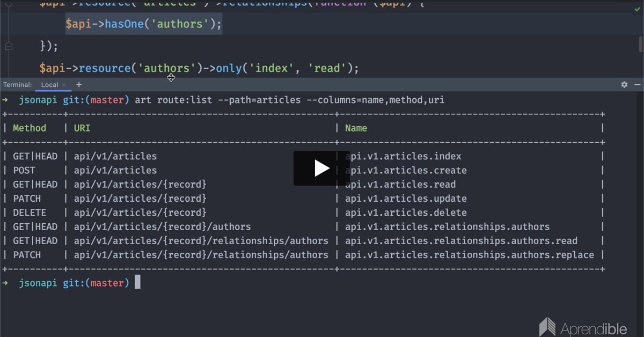Click the Method column header
Image resolution: width=644 pixels, height=337 pixels.
click(x=30, y=128)
